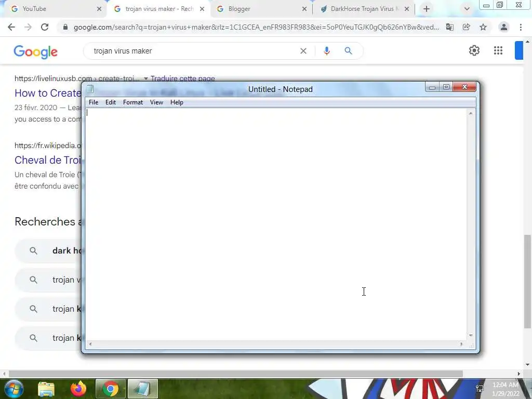
Task: Open Chrome three-dot menu
Action: (x=521, y=27)
